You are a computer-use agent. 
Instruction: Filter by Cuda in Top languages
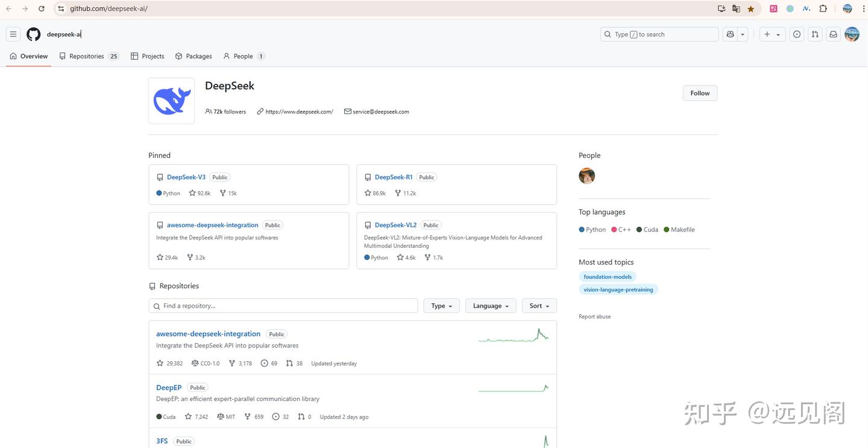(647, 230)
